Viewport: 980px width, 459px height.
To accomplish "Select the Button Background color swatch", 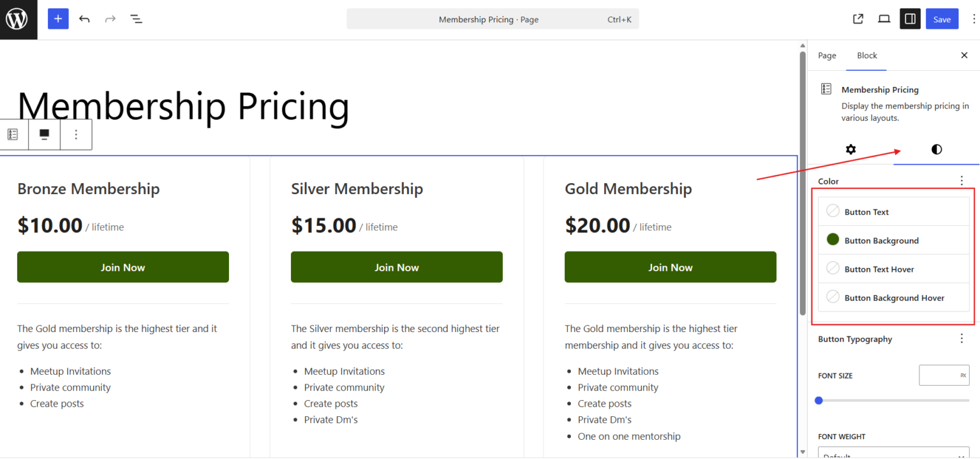I will tap(833, 240).
